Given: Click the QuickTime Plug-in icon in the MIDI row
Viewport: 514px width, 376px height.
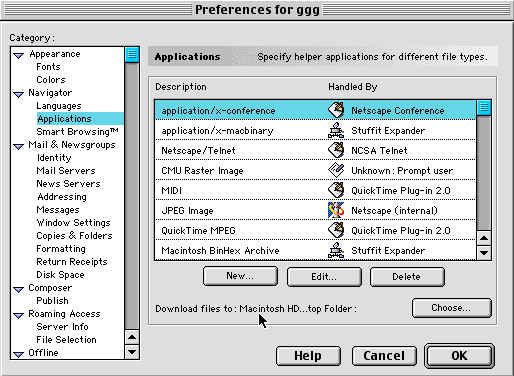Looking at the screenshot, I should [x=336, y=190].
